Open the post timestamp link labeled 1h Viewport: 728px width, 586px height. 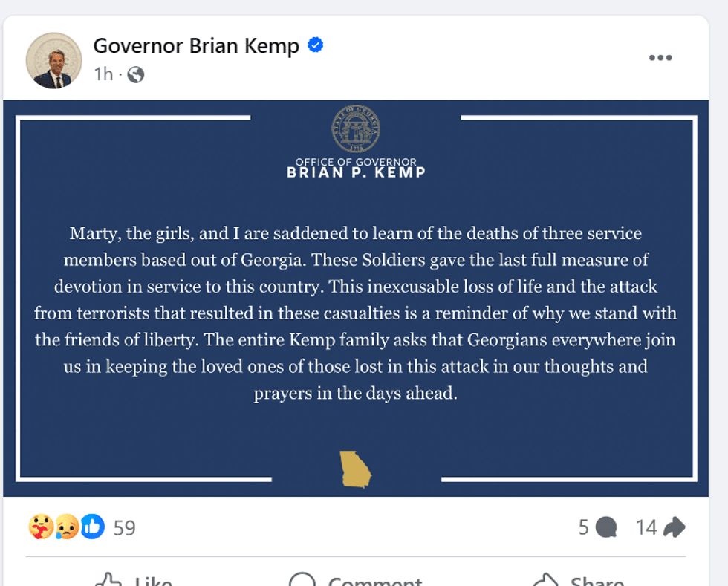[104, 74]
